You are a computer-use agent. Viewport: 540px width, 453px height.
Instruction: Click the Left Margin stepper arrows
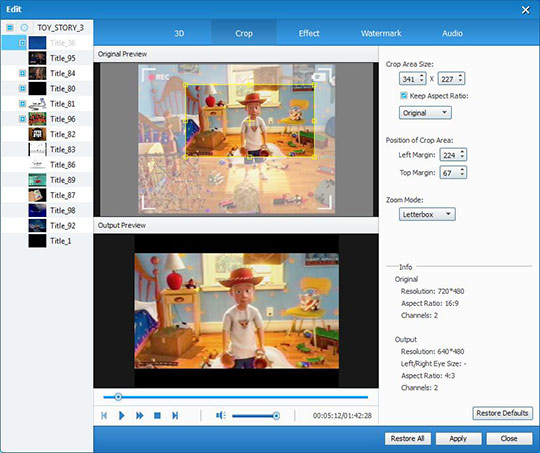point(463,155)
